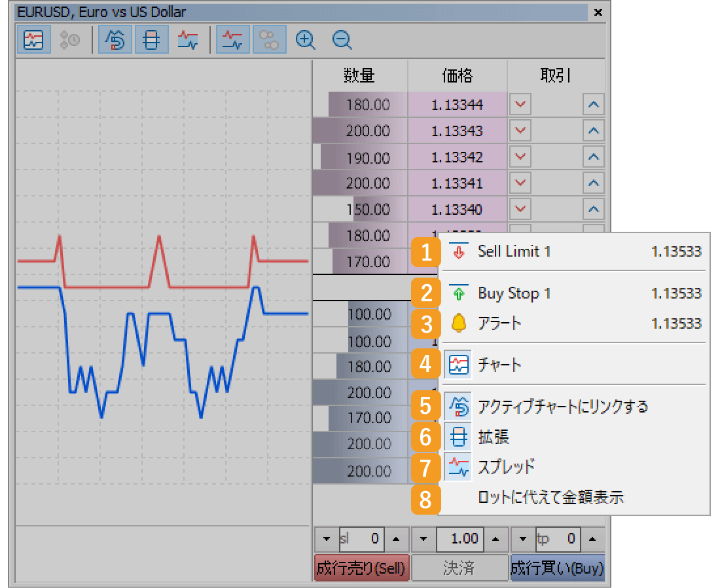Choose Buy Stop 1 from context menu
The image size is (720, 588).
574,293
